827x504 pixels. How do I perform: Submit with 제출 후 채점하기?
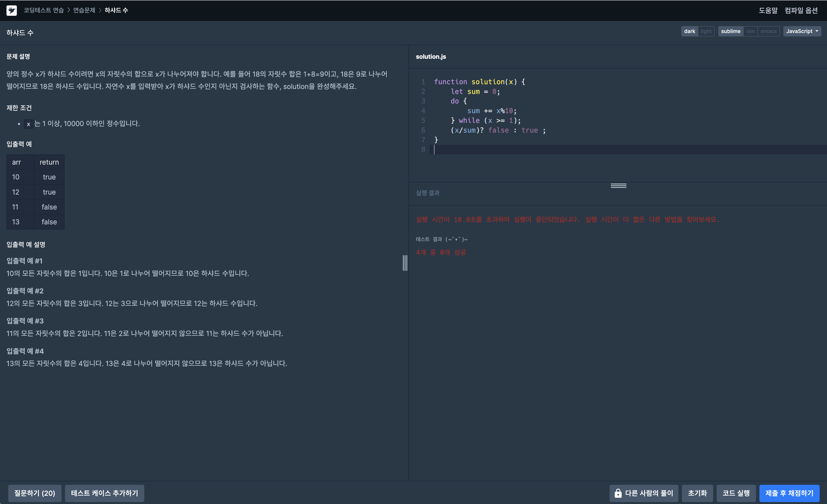pos(789,493)
